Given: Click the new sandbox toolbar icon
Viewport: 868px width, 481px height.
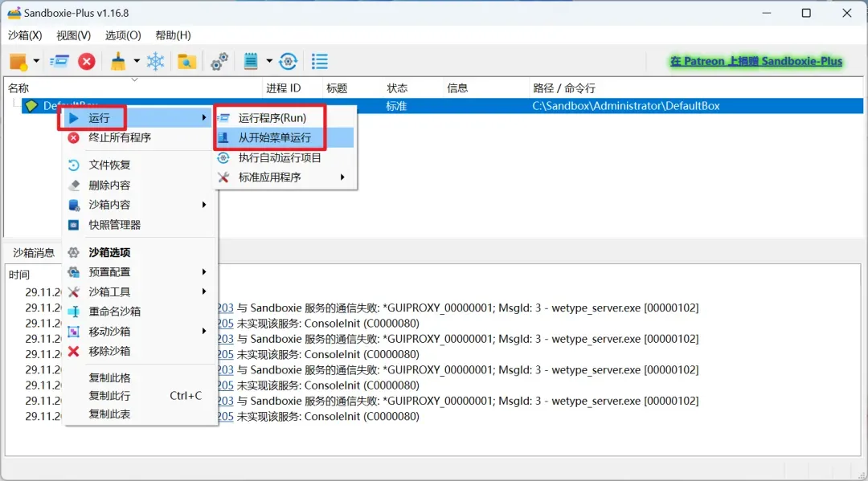Looking at the screenshot, I should [18, 61].
